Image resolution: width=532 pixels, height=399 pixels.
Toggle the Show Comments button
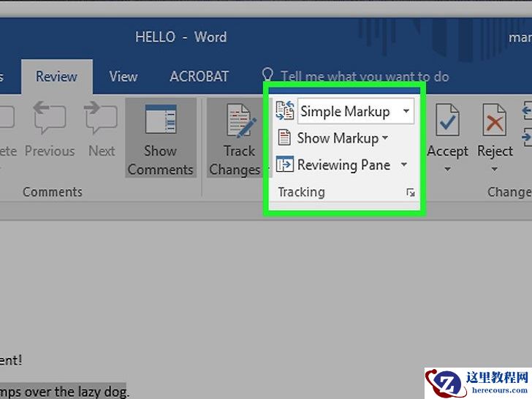[x=161, y=138]
